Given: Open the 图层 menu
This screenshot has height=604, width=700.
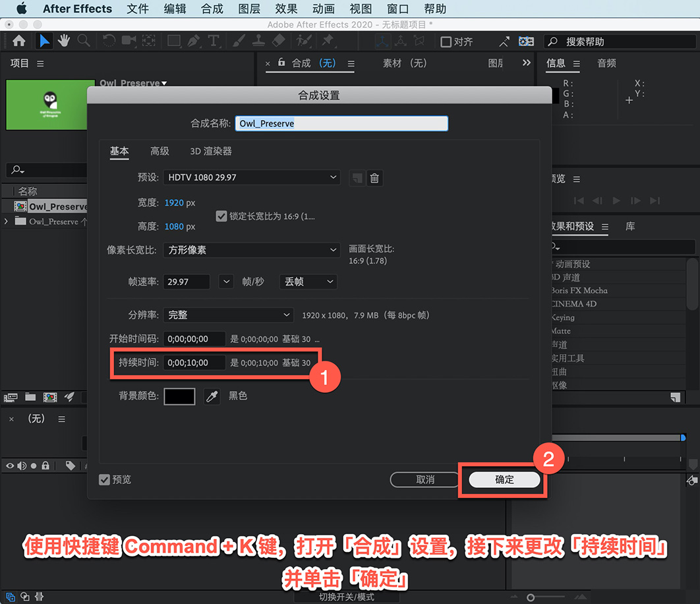Looking at the screenshot, I should point(249,9).
